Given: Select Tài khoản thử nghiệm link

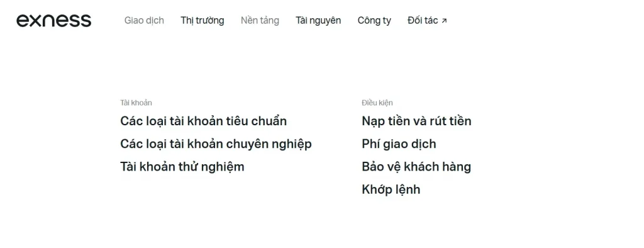Looking at the screenshot, I should point(182,167).
